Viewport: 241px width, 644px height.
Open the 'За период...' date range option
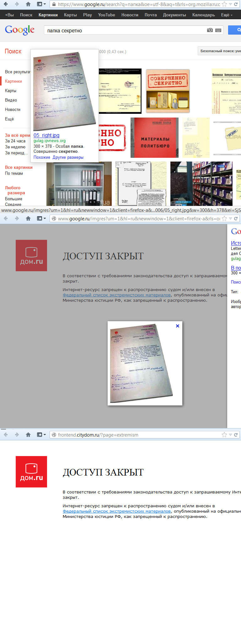click(x=16, y=153)
